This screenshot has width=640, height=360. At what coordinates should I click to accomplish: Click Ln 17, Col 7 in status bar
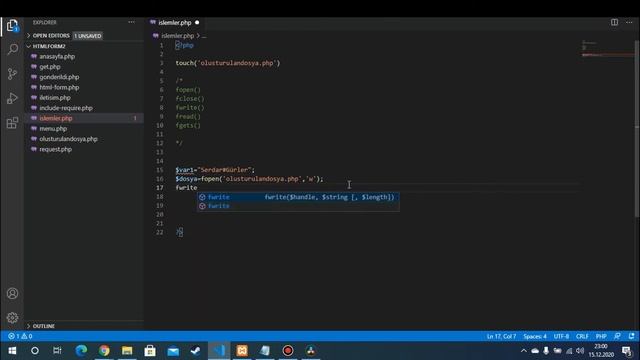501,336
